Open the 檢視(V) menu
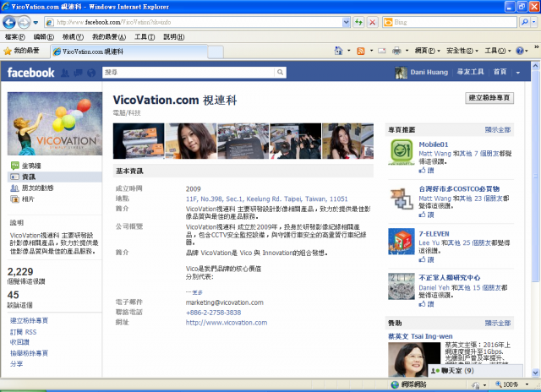Image resolution: width=541 pixels, height=392 pixels. coord(73,36)
